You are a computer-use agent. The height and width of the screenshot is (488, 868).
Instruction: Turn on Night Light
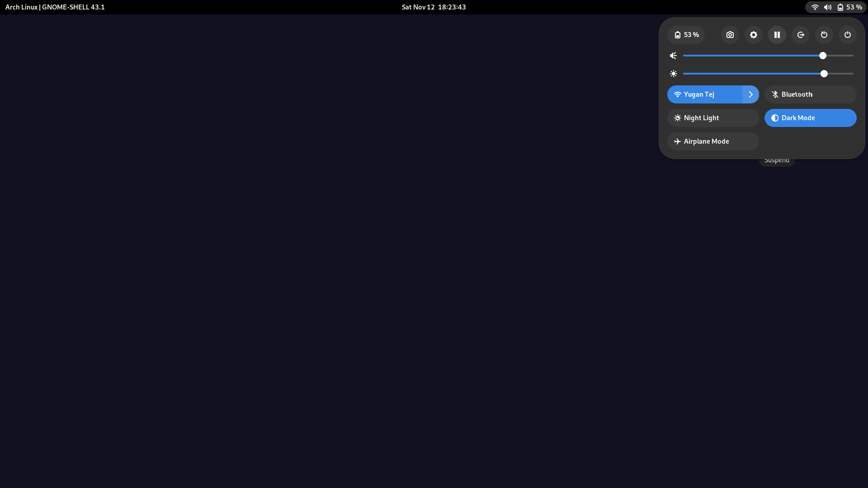click(x=713, y=118)
